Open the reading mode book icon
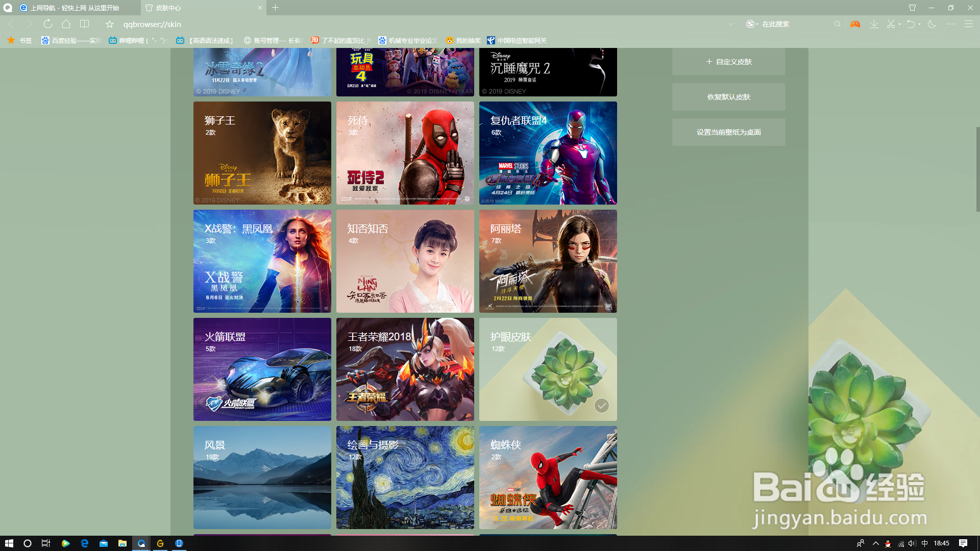This screenshot has width=980, height=551. [x=85, y=24]
